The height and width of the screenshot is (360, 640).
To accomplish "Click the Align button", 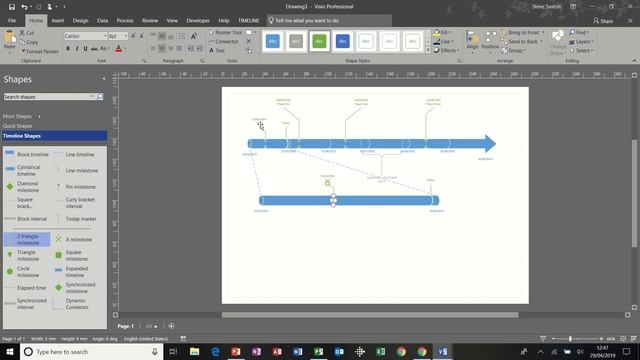I will coord(472,40).
